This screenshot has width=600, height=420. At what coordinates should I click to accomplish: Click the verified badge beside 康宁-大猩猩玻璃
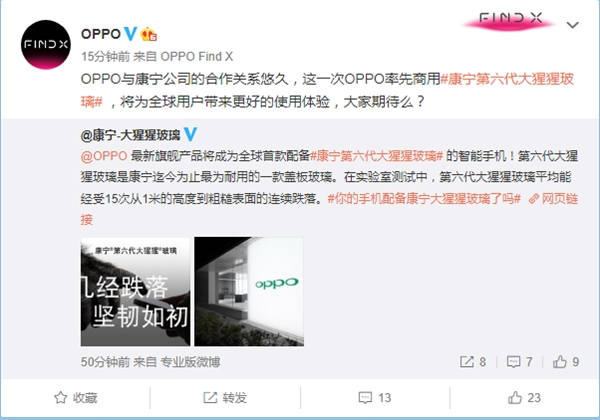pyautogui.click(x=190, y=134)
